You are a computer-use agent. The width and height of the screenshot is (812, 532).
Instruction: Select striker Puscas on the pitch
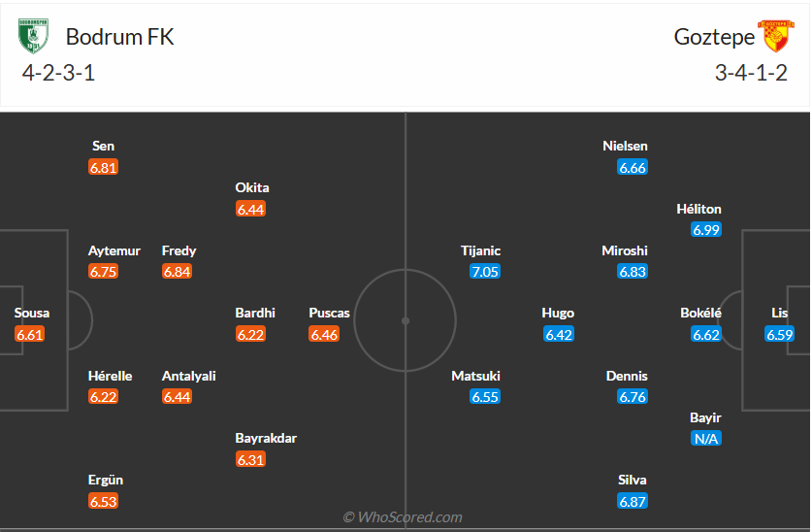(x=330, y=313)
